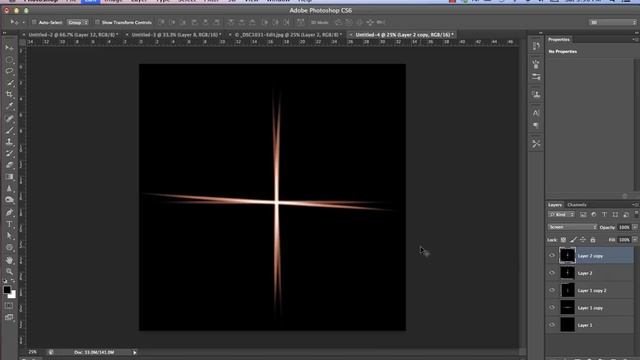Viewport: 640px width, 360px height.
Task: Hide Layer 1 copy via eye icon
Action: [552, 307]
